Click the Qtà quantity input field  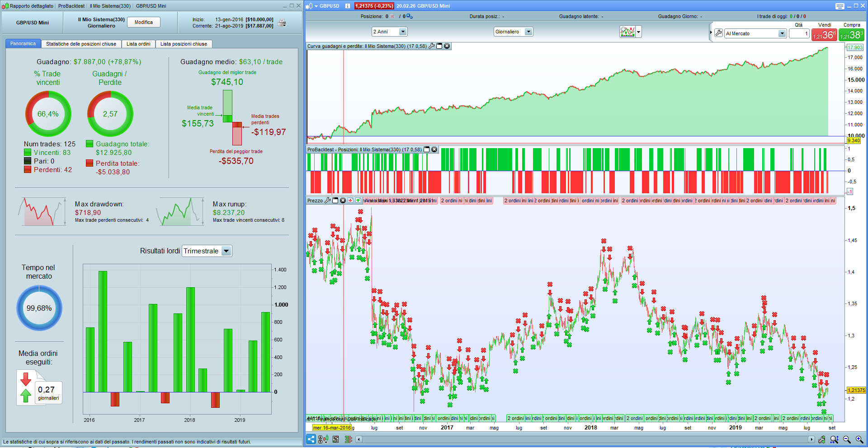(x=799, y=33)
